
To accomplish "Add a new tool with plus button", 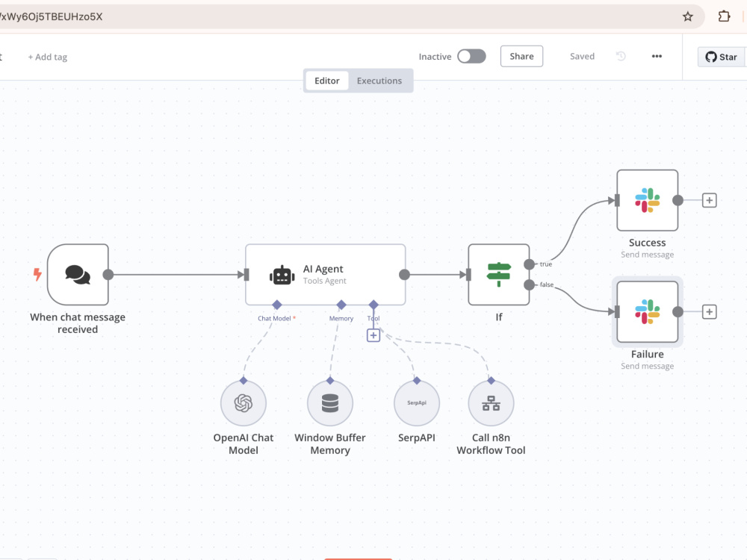I will (373, 335).
